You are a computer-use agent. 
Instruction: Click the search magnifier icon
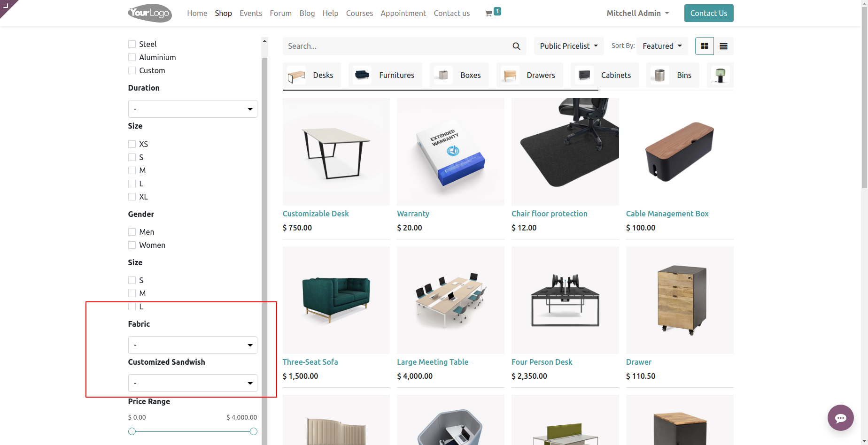[516, 46]
